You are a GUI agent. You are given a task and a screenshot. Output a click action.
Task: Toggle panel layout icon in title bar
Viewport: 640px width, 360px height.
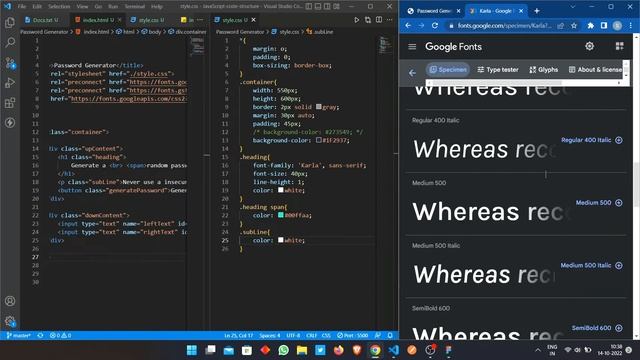click(318, 6)
